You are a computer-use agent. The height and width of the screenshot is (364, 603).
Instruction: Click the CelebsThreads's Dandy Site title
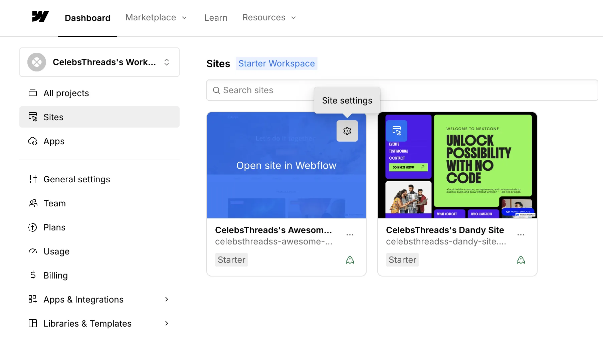pos(445,230)
